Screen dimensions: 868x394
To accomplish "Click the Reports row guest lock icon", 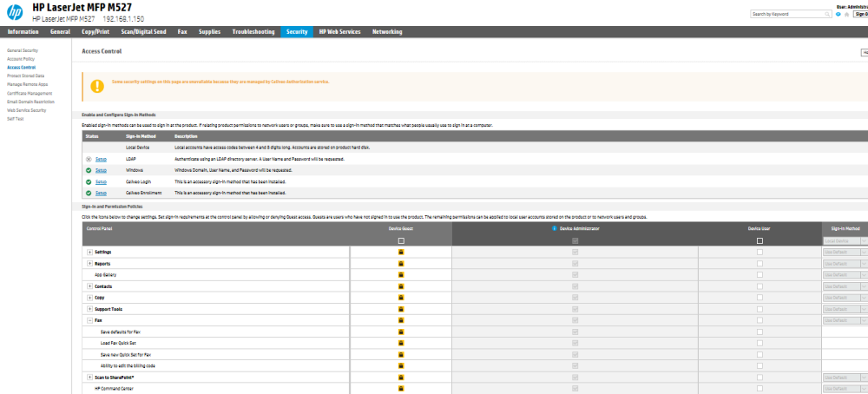I will click(401, 264).
